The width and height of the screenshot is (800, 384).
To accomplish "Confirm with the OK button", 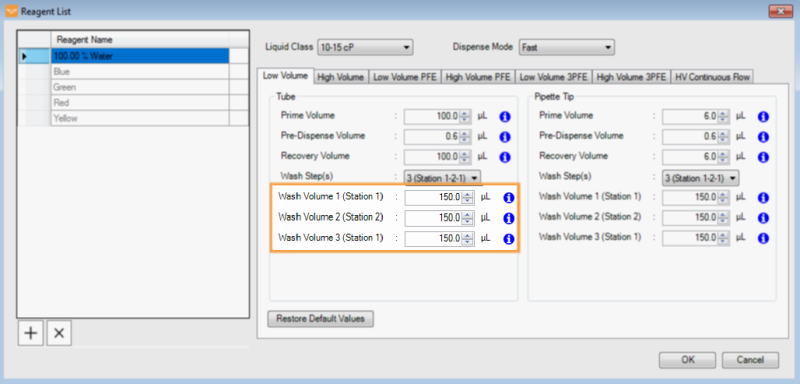I will click(x=687, y=360).
